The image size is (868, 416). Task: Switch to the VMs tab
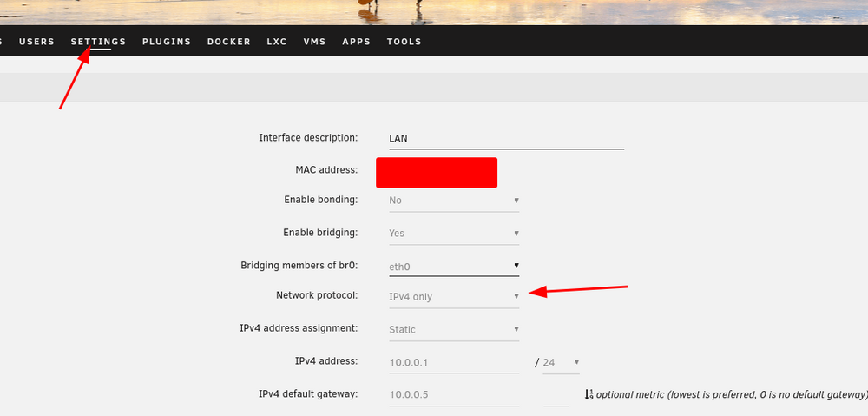coord(314,42)
